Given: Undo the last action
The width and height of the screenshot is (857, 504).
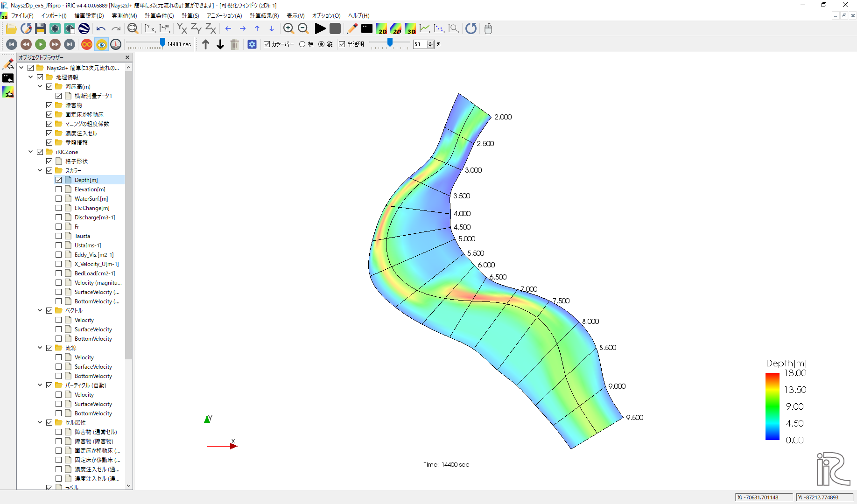Looking at the screenshot, I should (x=101, y=28).
